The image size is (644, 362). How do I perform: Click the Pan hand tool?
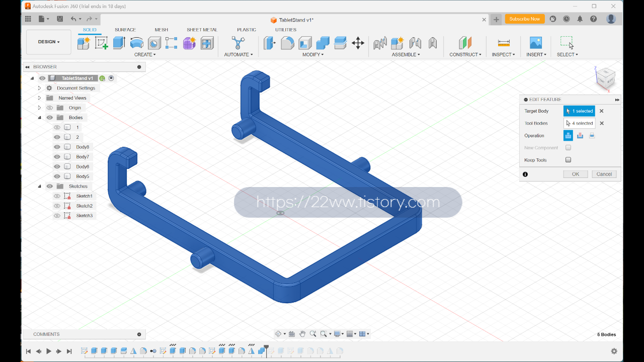pyautogui.click(x=302, y=334)
